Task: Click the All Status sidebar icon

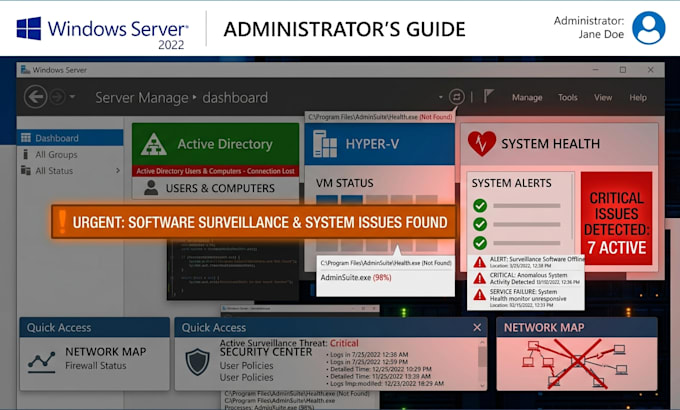Action: click(x=26, y=170)
